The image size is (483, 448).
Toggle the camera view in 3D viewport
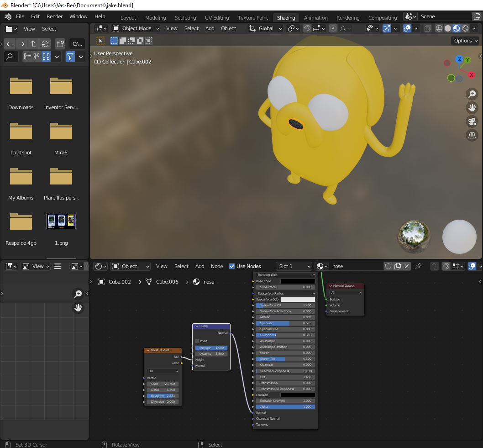click(472, 121)
